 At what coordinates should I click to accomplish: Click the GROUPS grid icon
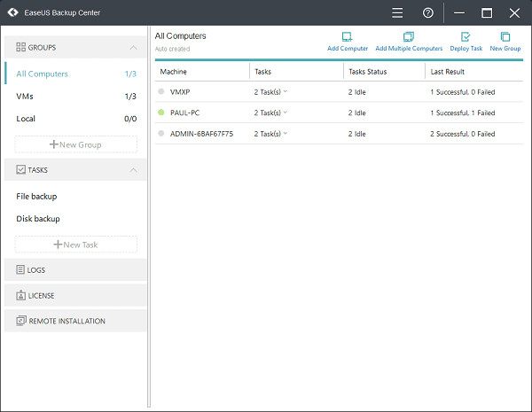[20, 47]
